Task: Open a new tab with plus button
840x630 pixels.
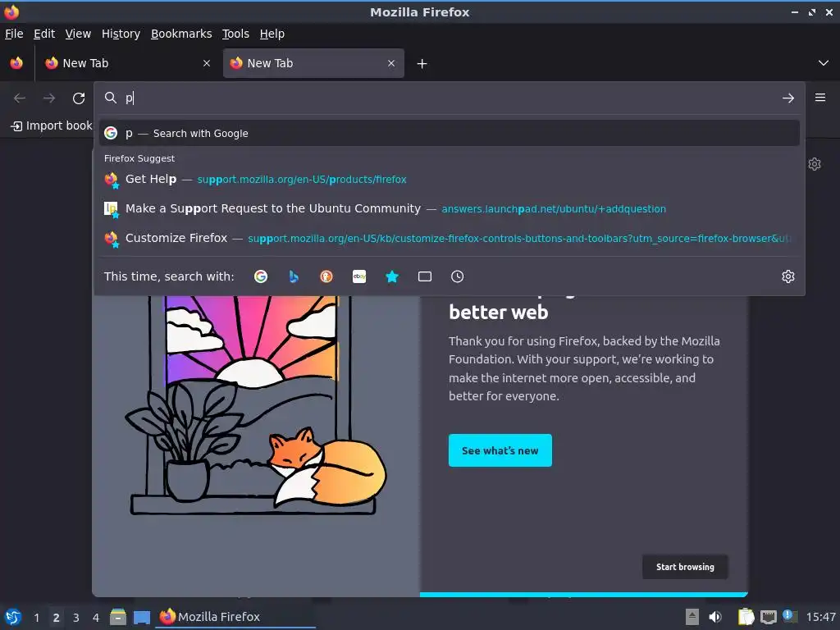Action: pos(422,64)
